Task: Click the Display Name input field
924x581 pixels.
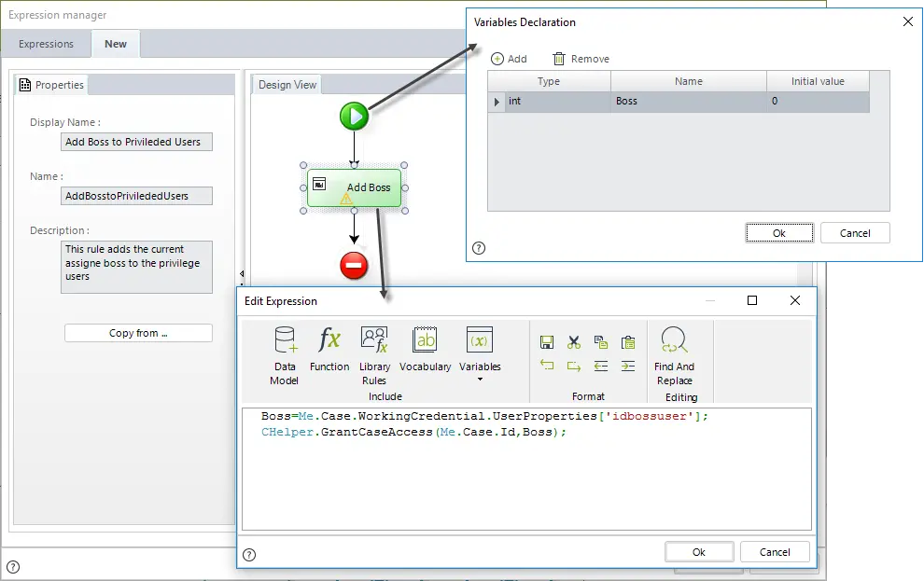Action: pos(136,142)
